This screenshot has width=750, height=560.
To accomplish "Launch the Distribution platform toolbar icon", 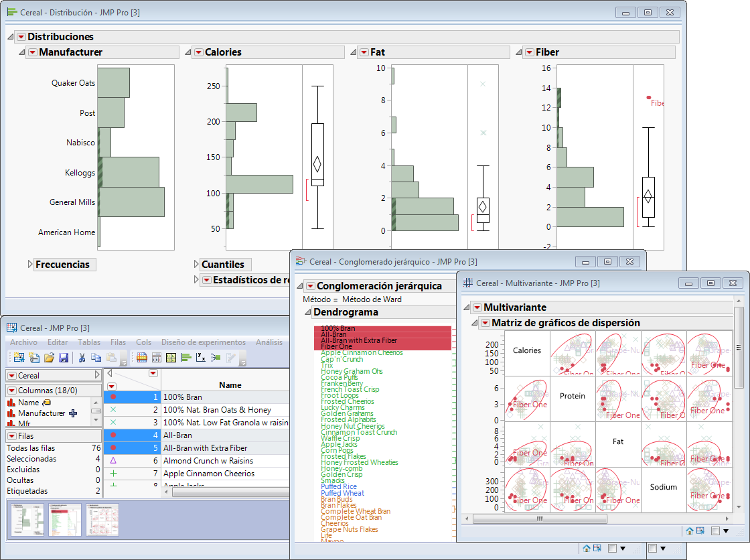I will (x=185, y=358).
